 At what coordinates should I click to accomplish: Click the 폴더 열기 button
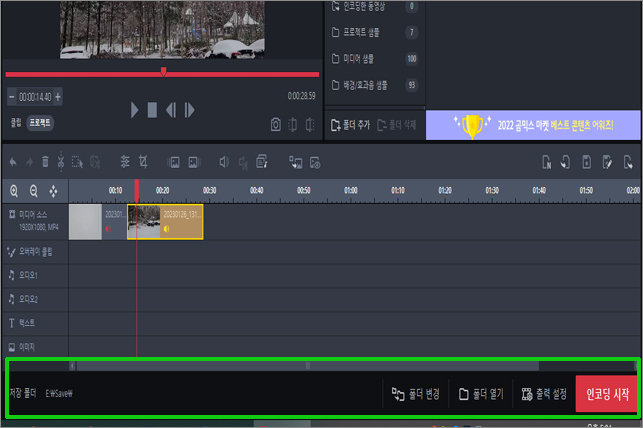(481, 394)
